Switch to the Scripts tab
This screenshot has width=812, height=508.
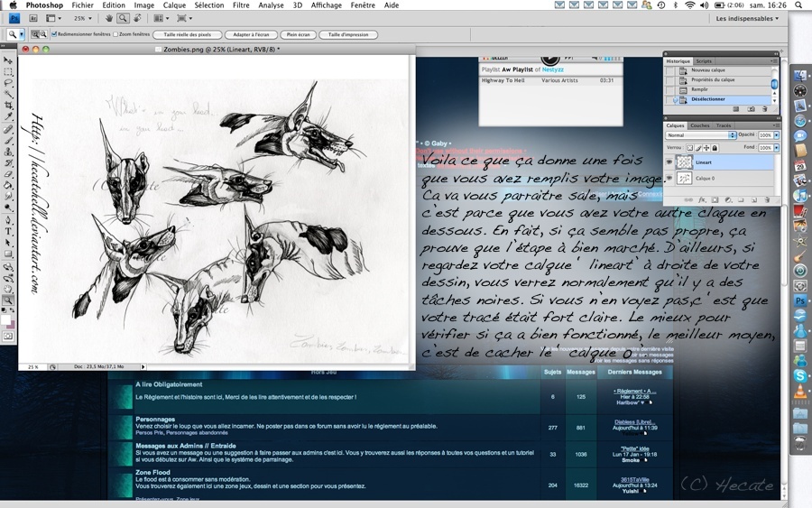(x=703, y=61)
